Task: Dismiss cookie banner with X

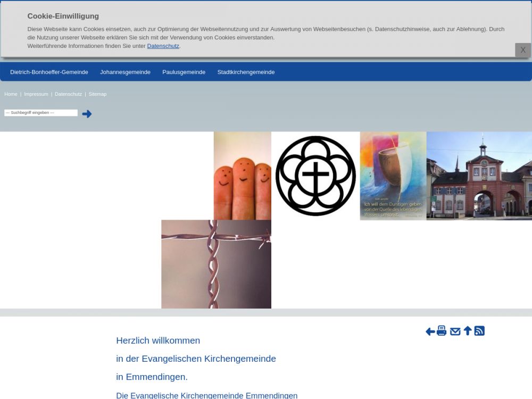Action: point(522,50)
